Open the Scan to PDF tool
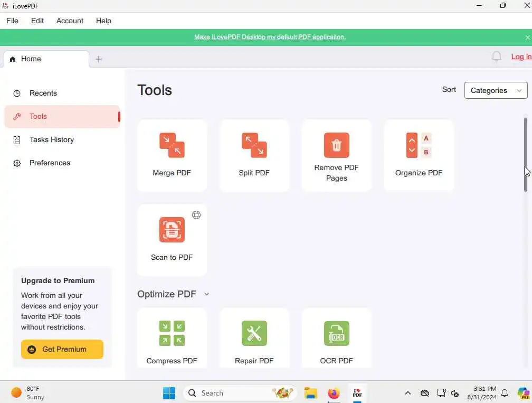Viewport: 532px width, 403px height. 172,240
